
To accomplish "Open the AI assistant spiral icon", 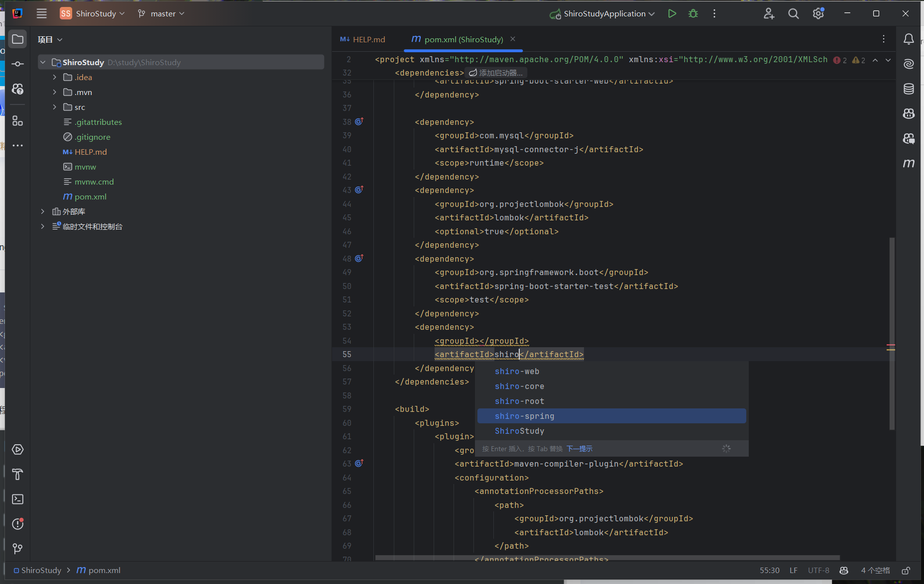I will click(909, 64).
